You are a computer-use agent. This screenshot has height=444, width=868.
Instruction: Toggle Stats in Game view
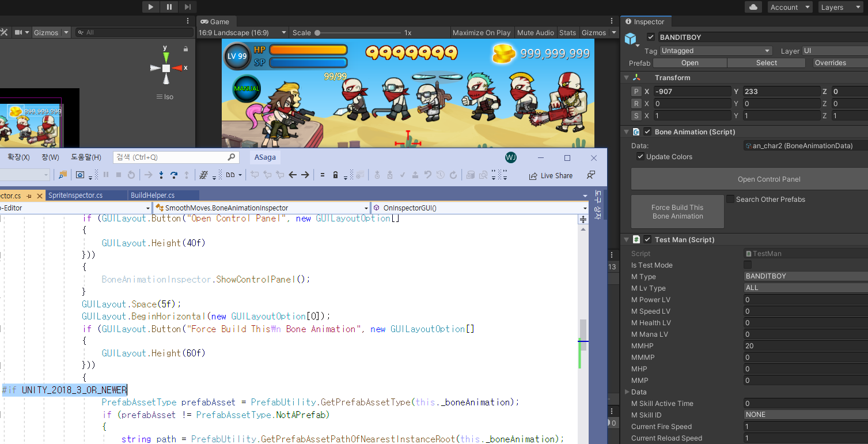(567, 33)
